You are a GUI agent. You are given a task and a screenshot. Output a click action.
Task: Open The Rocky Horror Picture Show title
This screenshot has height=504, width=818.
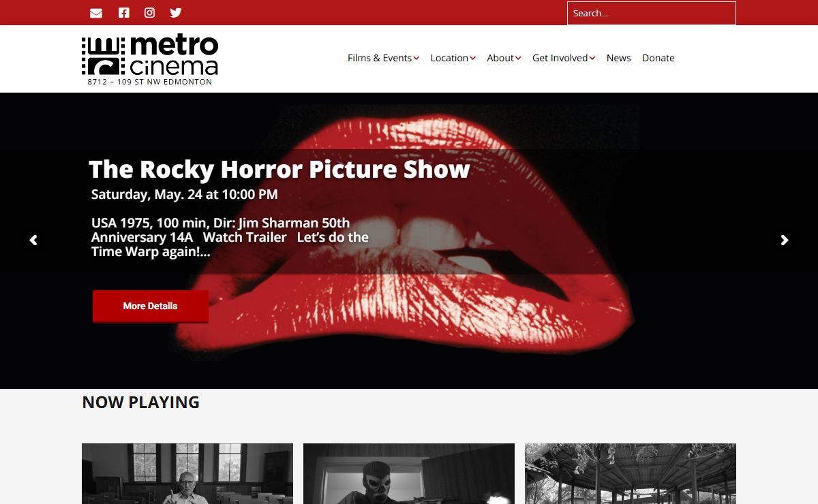[279, 169]
